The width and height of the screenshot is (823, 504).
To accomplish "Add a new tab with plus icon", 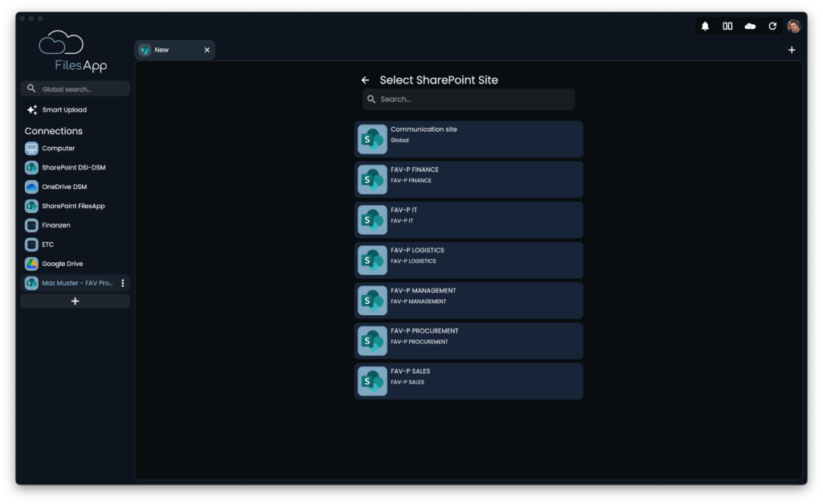I will 792,50.
